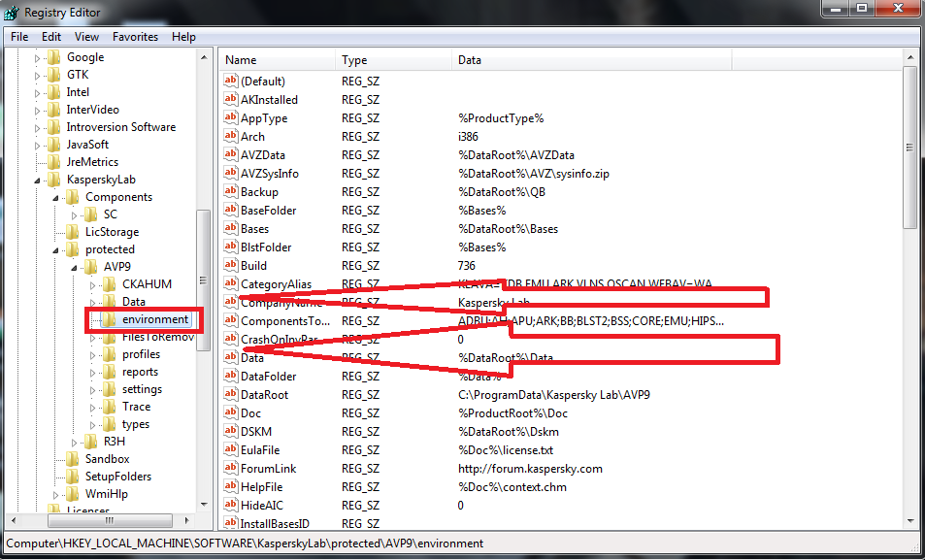Click the Sandbox folder icon

73,459
